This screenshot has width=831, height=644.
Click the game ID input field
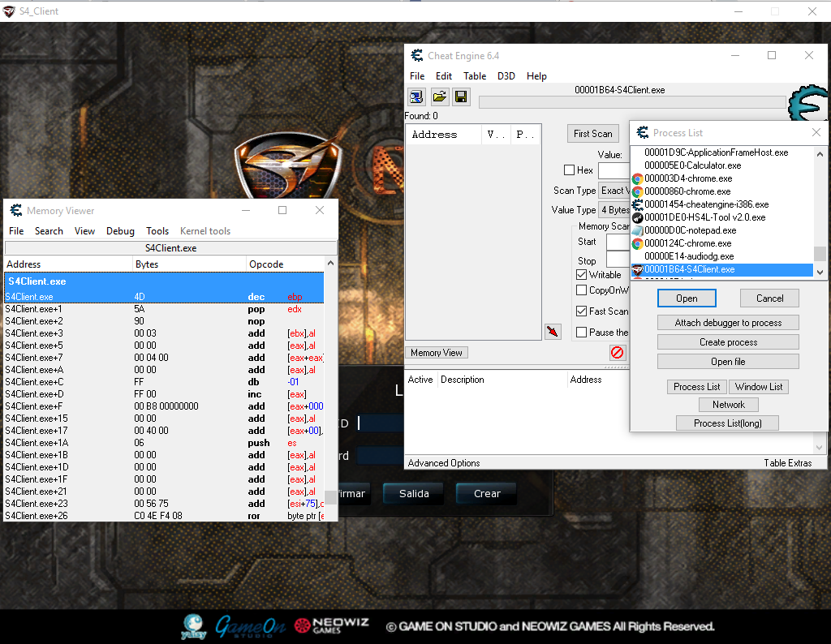click(381, 423)
